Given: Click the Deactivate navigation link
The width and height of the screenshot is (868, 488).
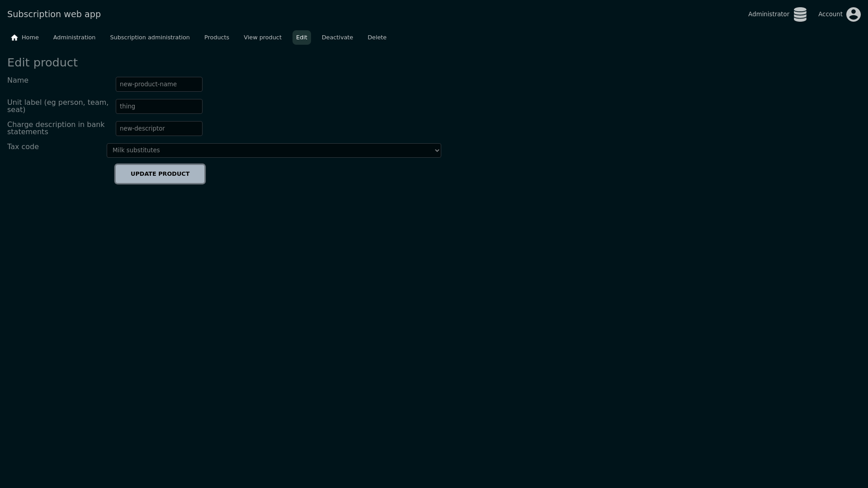Looking at the screenshot, I should (x=337, y=38).
